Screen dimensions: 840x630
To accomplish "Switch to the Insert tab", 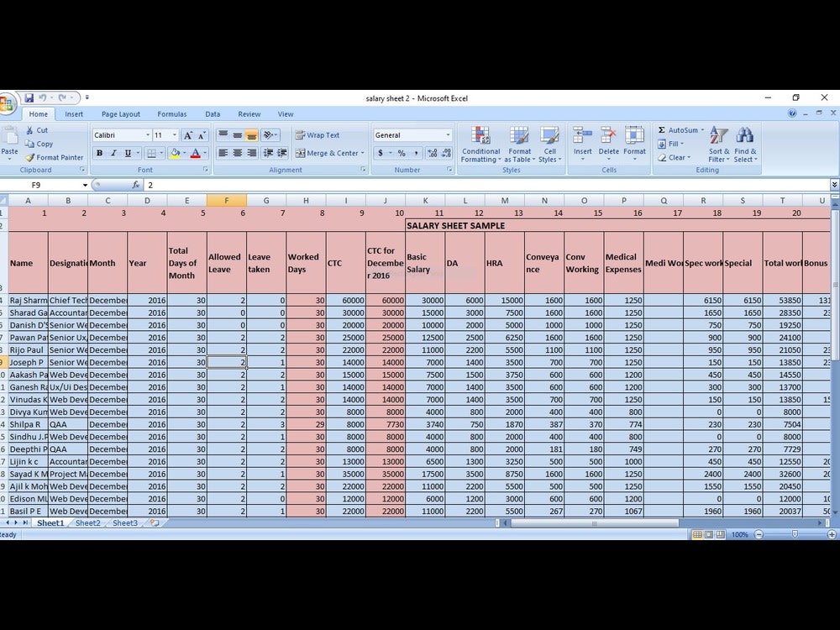I will coord(74,114).
